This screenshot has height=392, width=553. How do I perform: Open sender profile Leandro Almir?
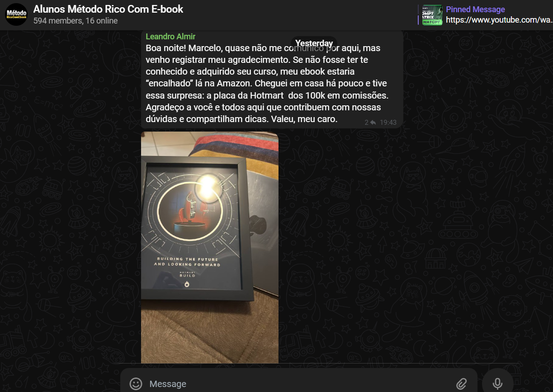pos(170,37)
